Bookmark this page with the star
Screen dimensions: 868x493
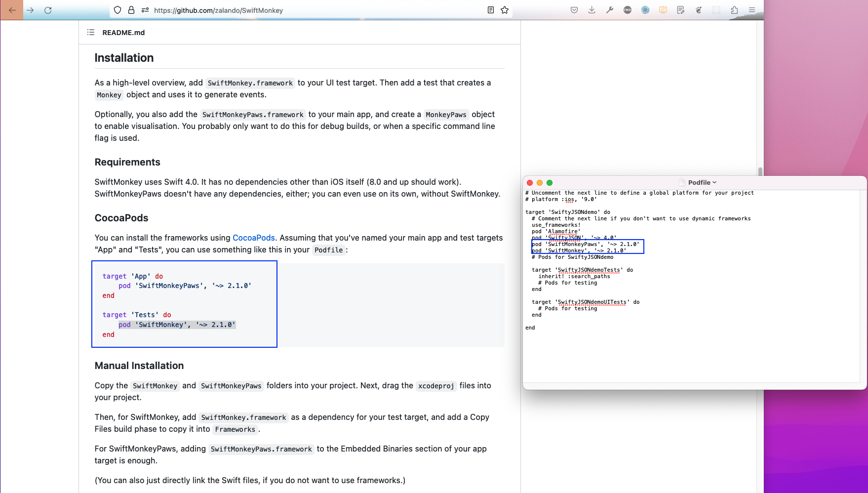[505, 10]
